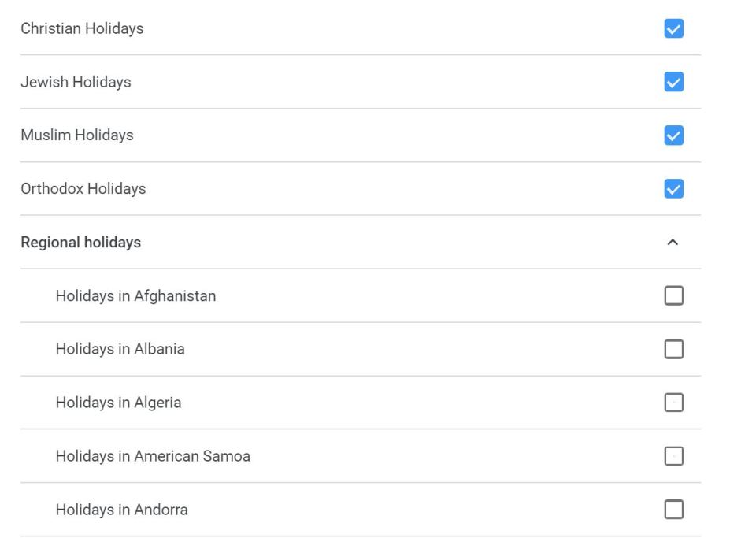Click the Holidays in Algeria label text

point(118,403)
